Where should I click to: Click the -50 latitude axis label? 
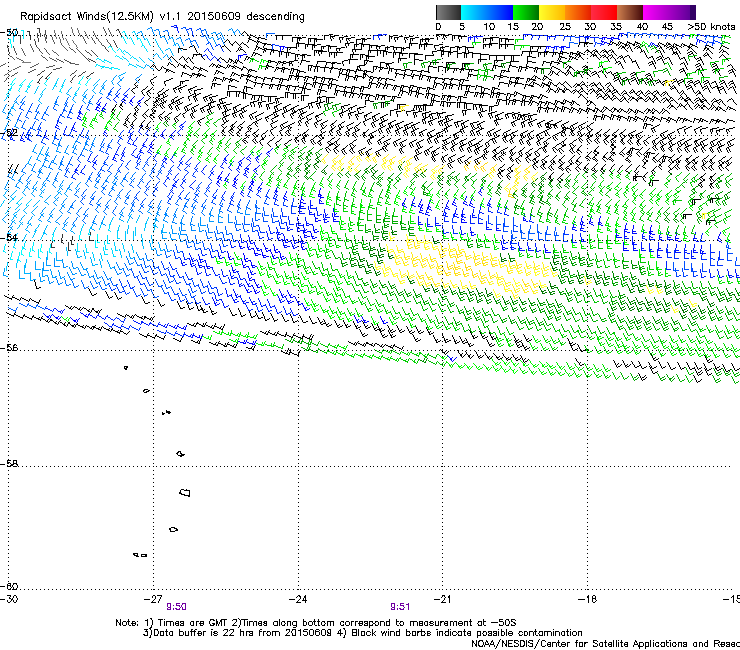click(9, 33)
